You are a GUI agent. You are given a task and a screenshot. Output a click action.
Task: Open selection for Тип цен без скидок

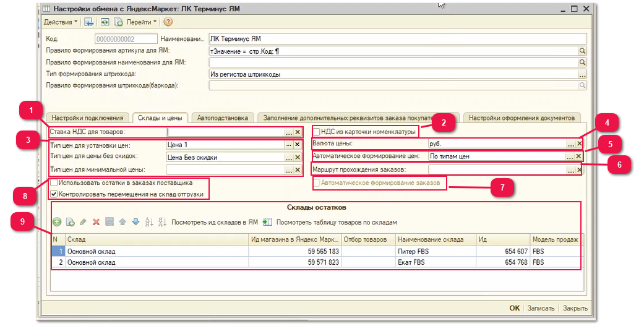289,157
